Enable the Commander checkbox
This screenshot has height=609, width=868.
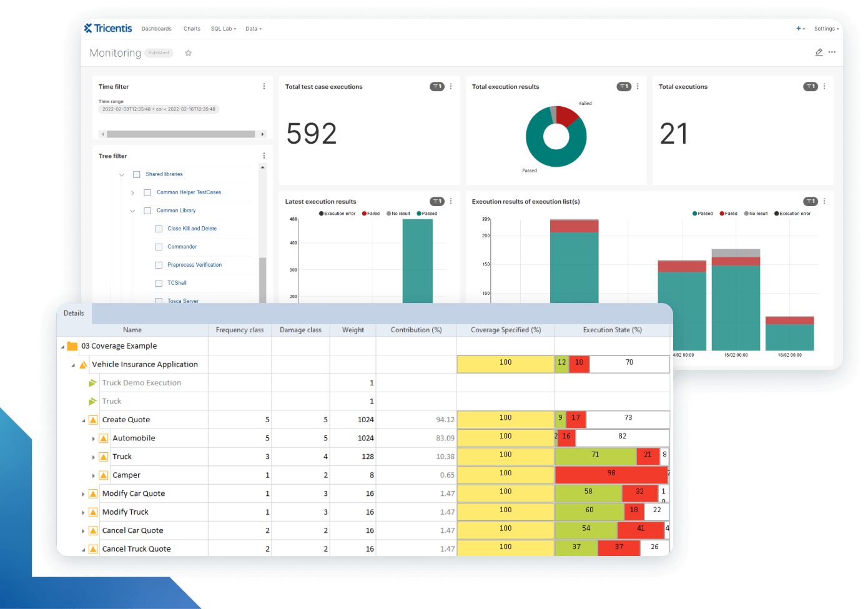(159, 247)
